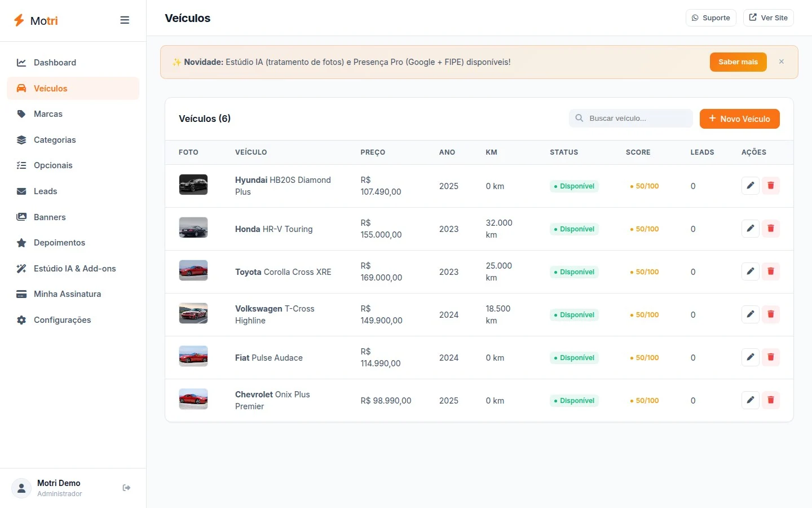812x508 pixels.
Task: Delete the Honda HR-V Touring vehicle
Action: pos(770,229)
